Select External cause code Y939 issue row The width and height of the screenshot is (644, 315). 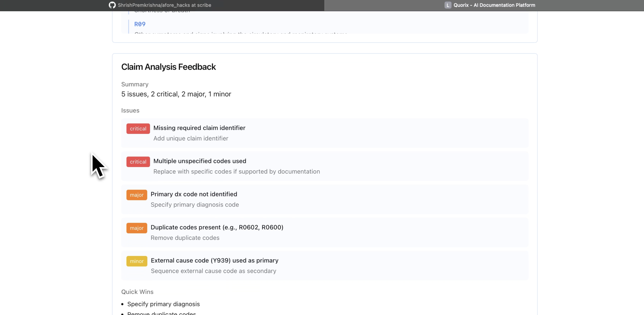214,261
